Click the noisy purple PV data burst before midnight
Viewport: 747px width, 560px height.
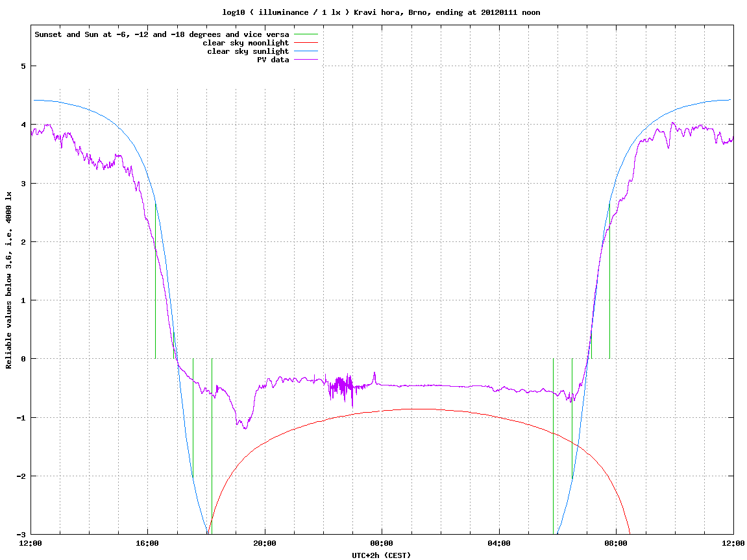point(342,387)
